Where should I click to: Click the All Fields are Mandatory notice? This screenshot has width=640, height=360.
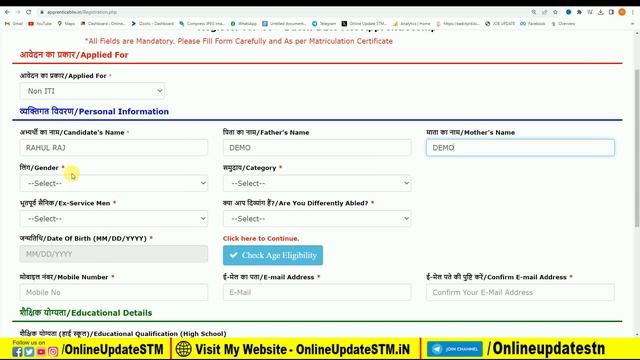point(239,41)
